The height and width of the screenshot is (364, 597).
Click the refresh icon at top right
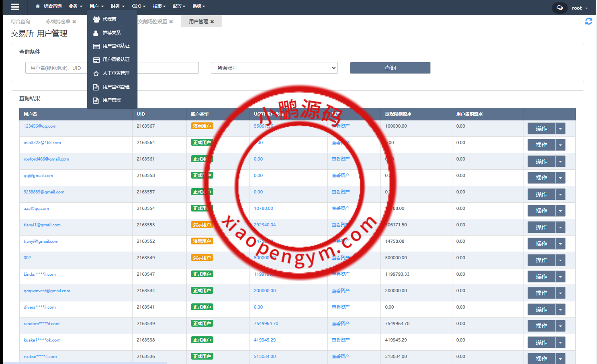[589, 21]
